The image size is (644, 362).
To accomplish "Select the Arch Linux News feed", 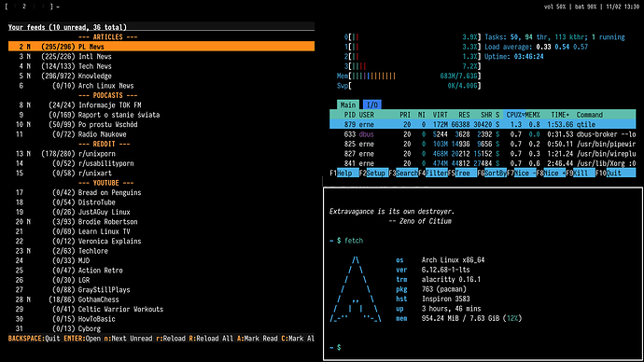I will (161, 86).
